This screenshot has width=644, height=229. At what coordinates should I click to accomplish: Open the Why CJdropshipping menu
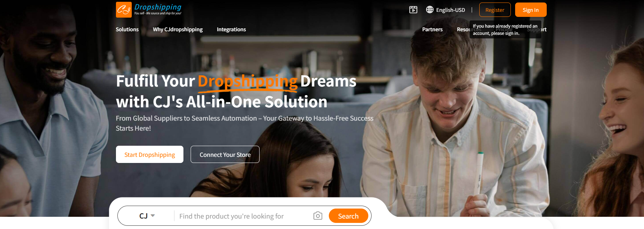click(178, 29)
